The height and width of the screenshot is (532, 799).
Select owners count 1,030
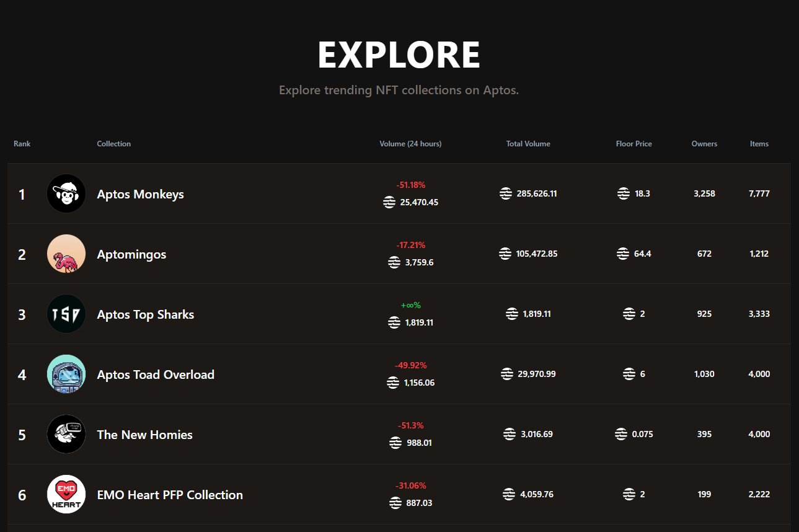(x=704, y=374)
